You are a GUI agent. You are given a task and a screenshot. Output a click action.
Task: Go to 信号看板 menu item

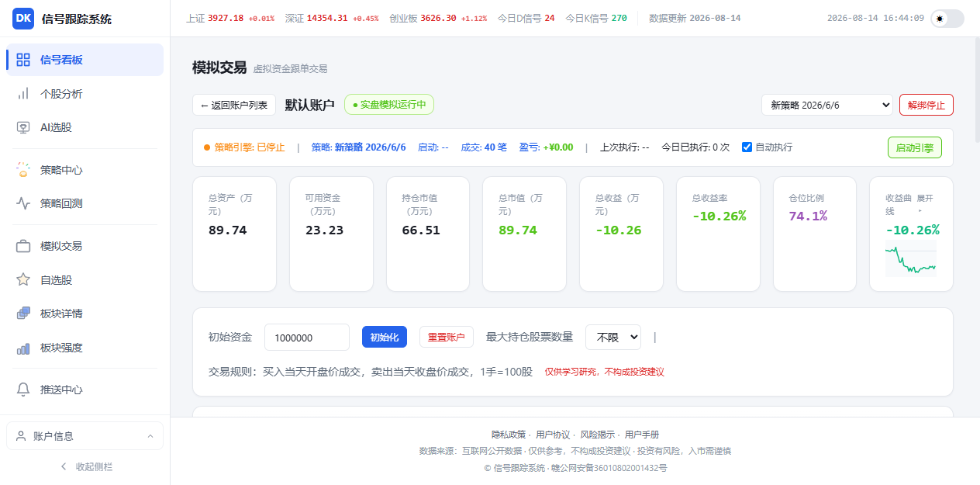click(x=85, y=60)
